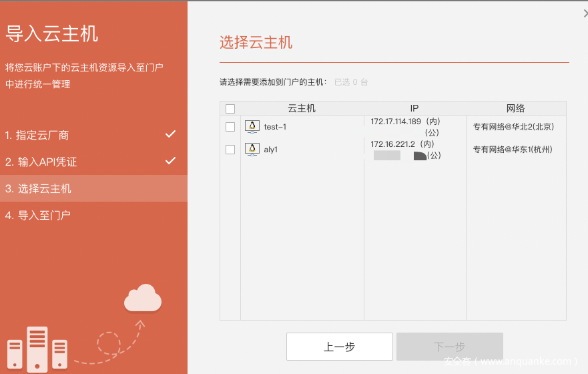Go to step 1 指定云厂商
The height and width of the screenshot is (374, 588).
pos(37,135)
